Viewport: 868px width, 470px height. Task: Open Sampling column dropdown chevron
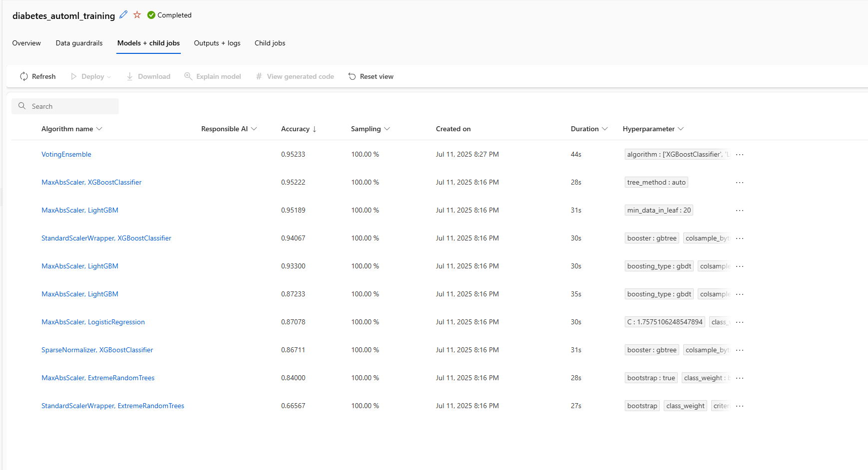click(x=387, y=129)
